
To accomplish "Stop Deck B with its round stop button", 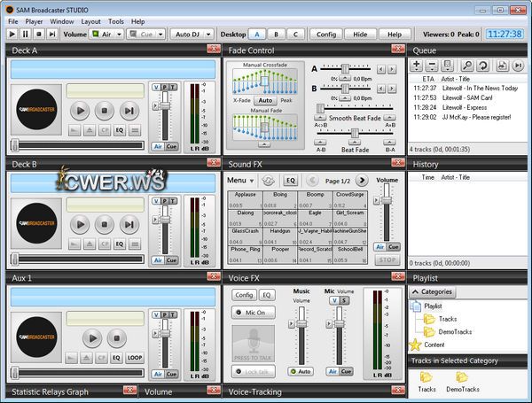I will click(105, 224).
